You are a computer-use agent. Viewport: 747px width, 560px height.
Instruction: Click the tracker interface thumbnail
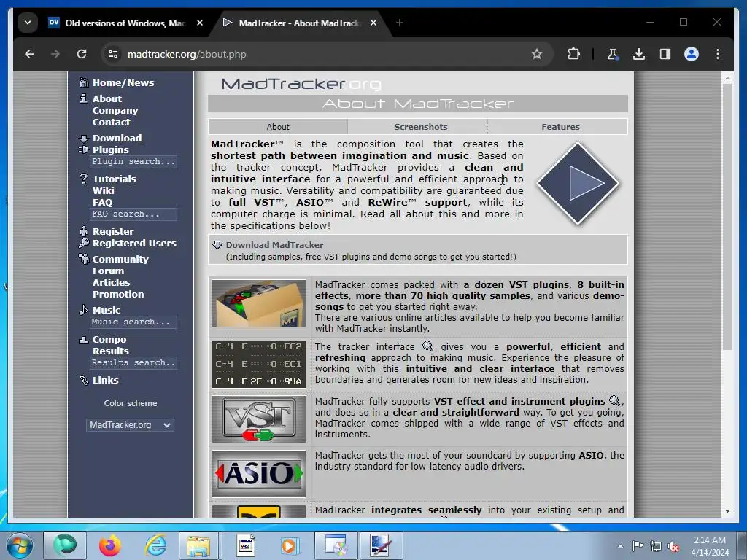259,364
